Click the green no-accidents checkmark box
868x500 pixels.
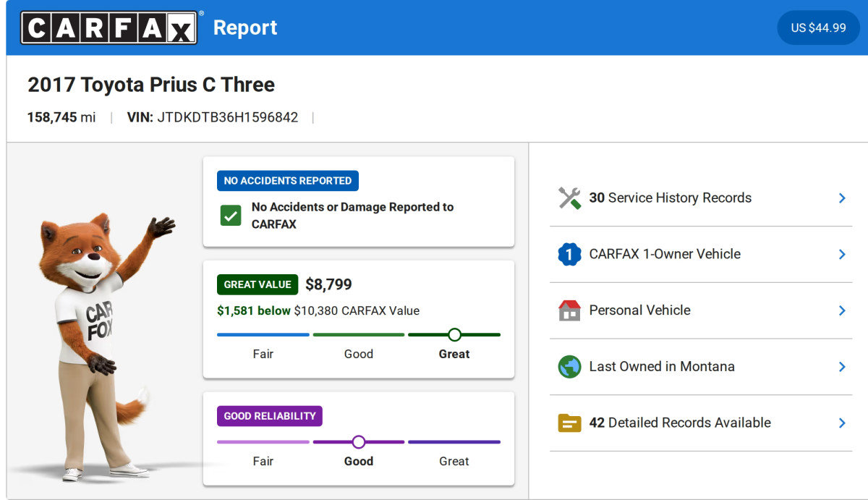(x=231, y=216)
